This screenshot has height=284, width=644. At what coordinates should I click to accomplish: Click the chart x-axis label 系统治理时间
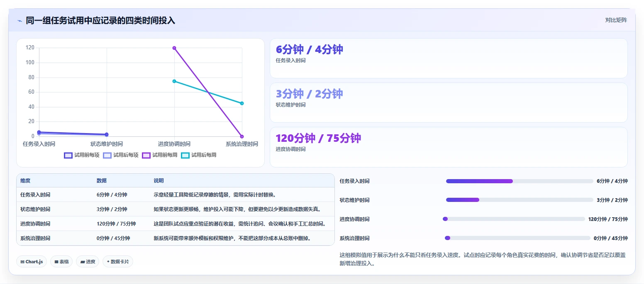click(242, 144)
